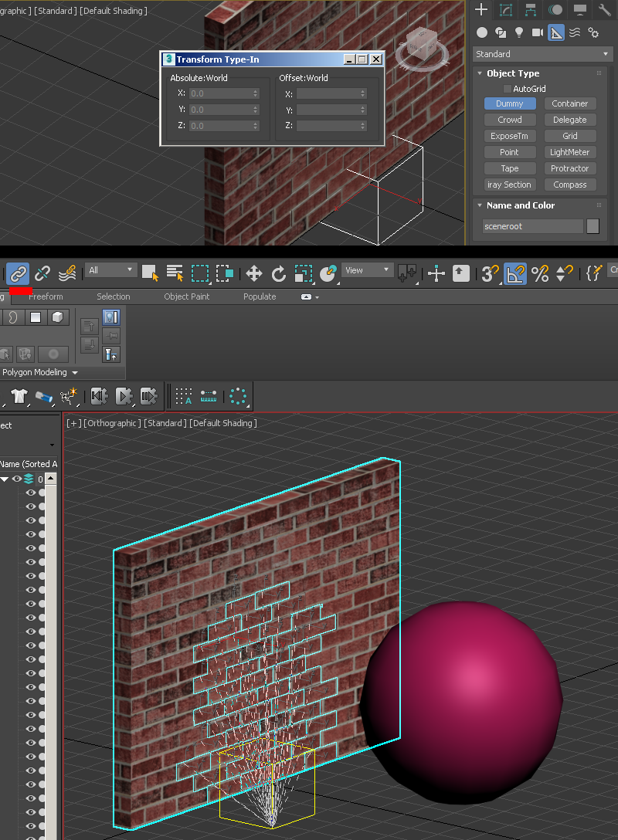Click the Element sub-object cube icon

coord(57,317)
